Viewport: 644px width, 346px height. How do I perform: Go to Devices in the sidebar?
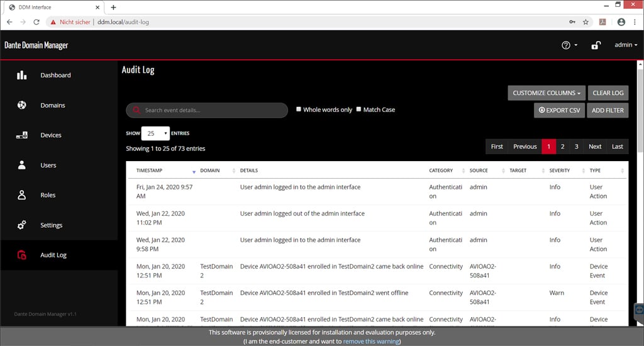(51, 135)
